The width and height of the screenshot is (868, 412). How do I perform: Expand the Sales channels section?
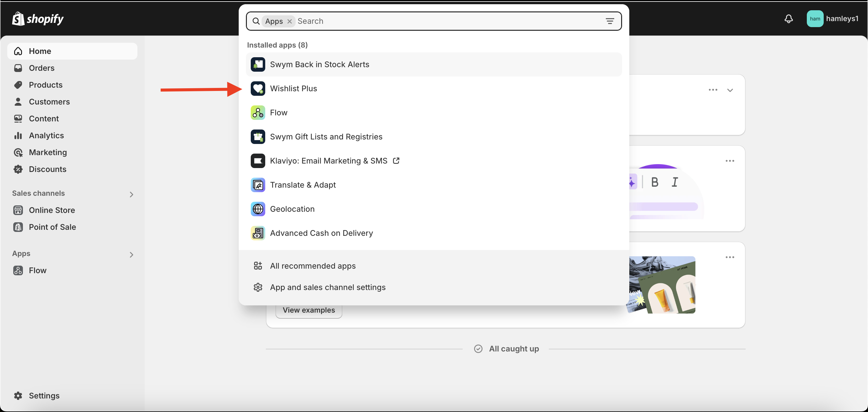(131, 194)
